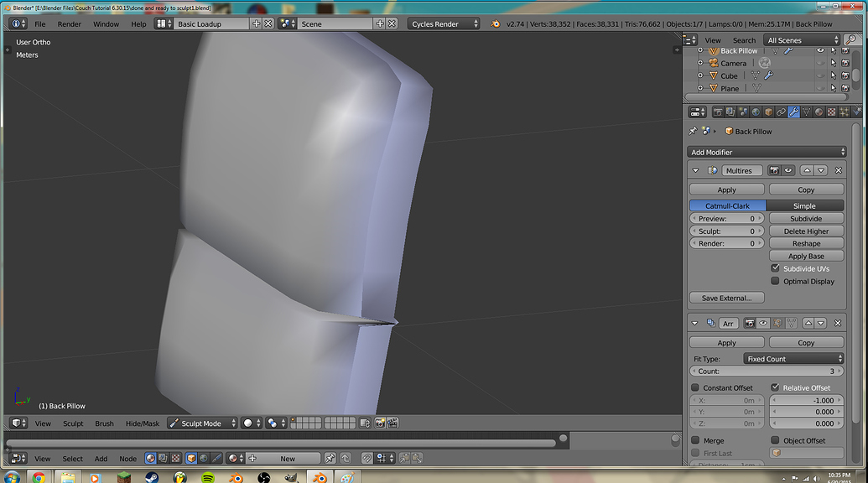Click the Delete Higher button
868x483 pixels.
click(x=806, y=231)
